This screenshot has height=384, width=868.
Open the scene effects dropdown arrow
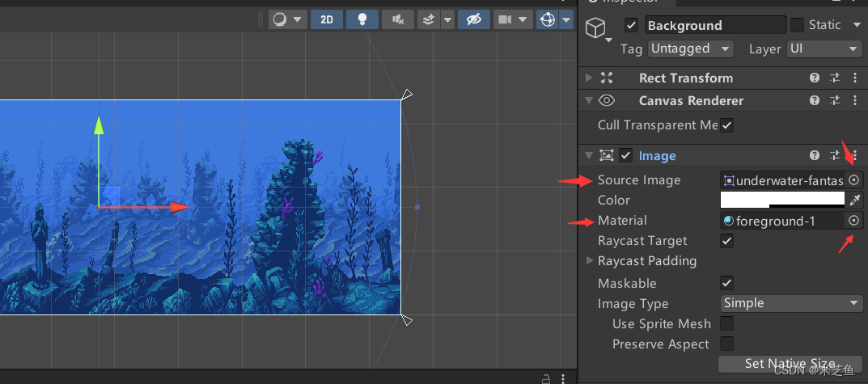click(x=447, y=19)
